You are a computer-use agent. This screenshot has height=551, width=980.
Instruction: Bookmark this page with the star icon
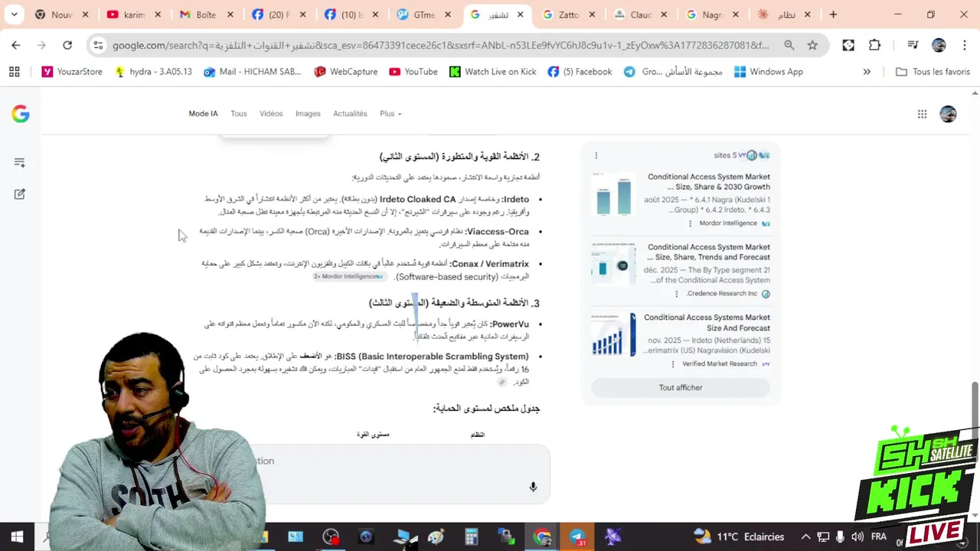[x=812, y=45]
